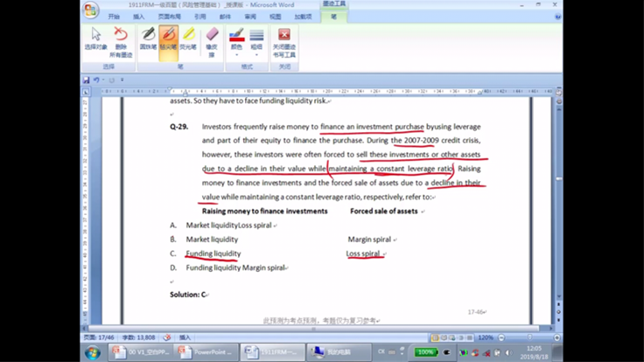Image resolution: width=644 pixels, height=362 pixels.
Task: Click the Office button at top left
Action: coord(90,10)
